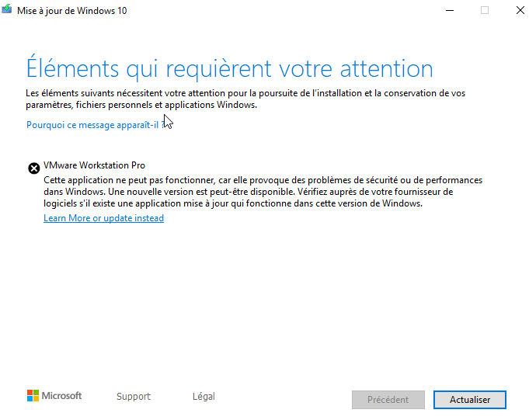
Task: Open the Légal link
Action: (204, 397)
